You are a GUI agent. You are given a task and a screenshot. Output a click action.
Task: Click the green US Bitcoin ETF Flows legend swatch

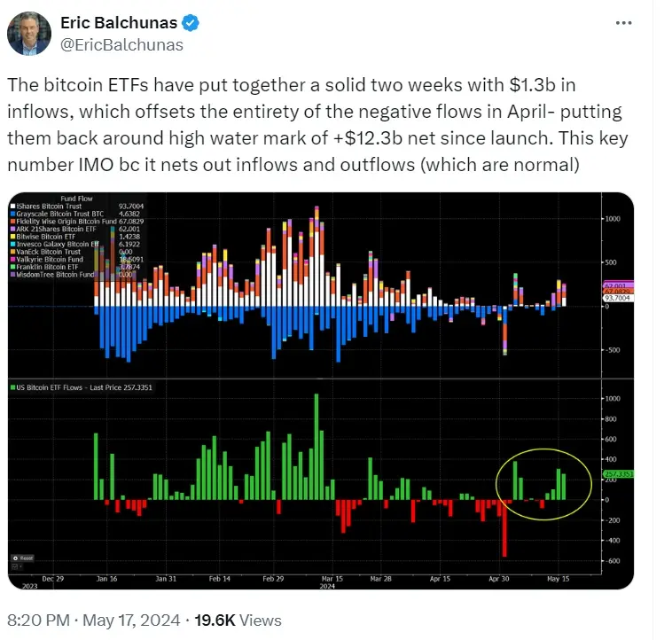[14, 388]
